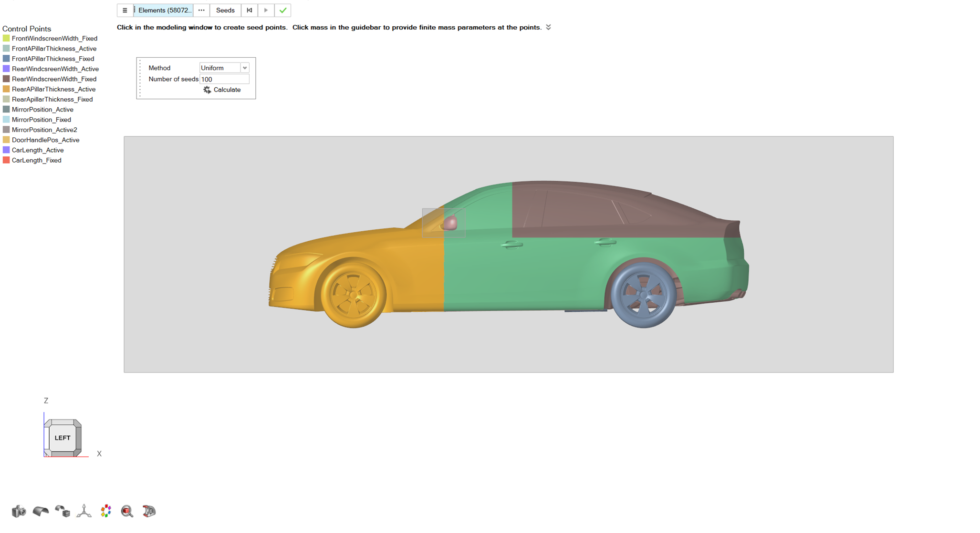This screenshot has width=980, height=533.
Task: Switch to the Seeds guidebar tab
Action: (x=225, y=10)
